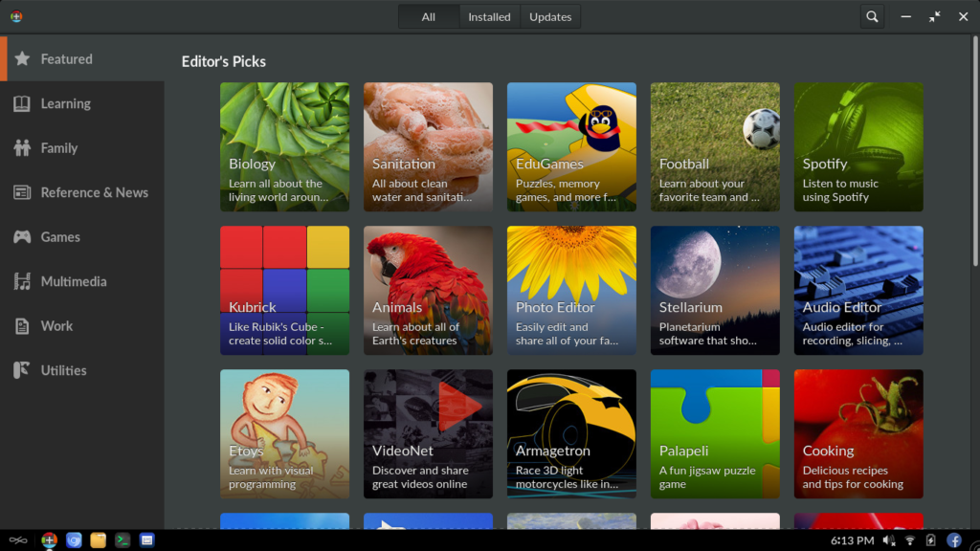Select the Palapeli jigsaw puzzle card
Image resolution: width=980 pixels, height=551 pixels.
715,433
